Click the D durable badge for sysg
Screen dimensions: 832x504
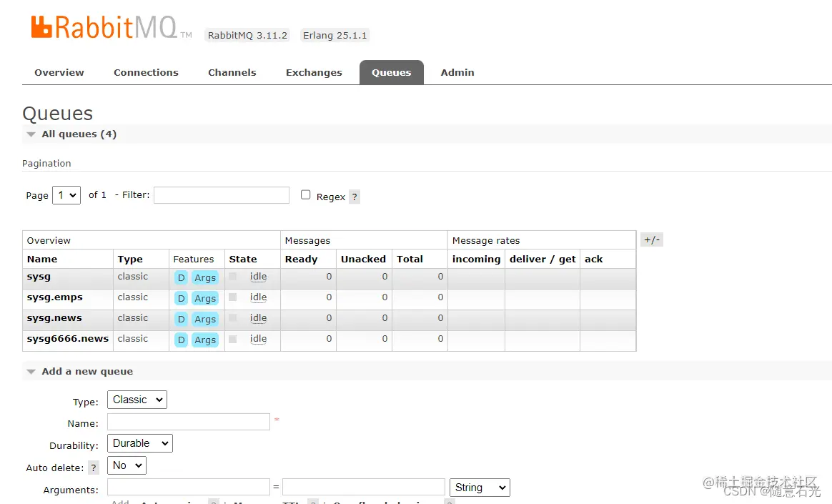(x=181, y=277)
